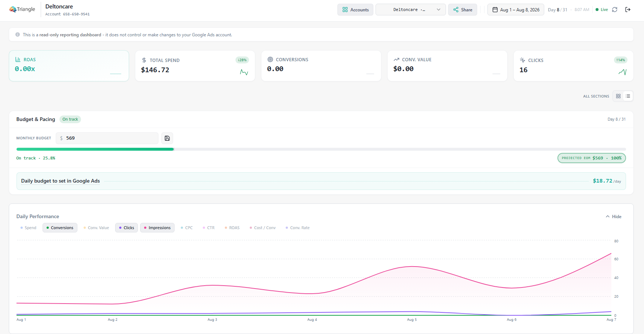Viewport: 644px width, 334px height.
Task: Collapse Daily Performance with Hide
Action: pyautogui.click(x=614, y=217)
